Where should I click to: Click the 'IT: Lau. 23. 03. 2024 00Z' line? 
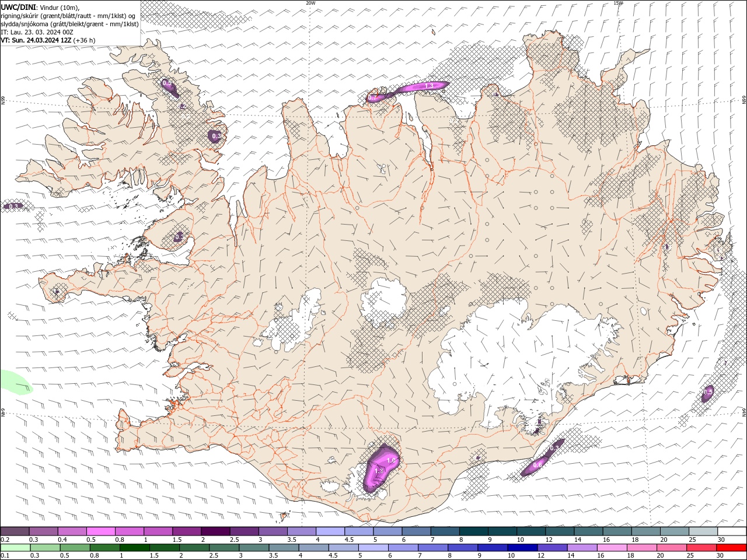(x=37, y=32)
